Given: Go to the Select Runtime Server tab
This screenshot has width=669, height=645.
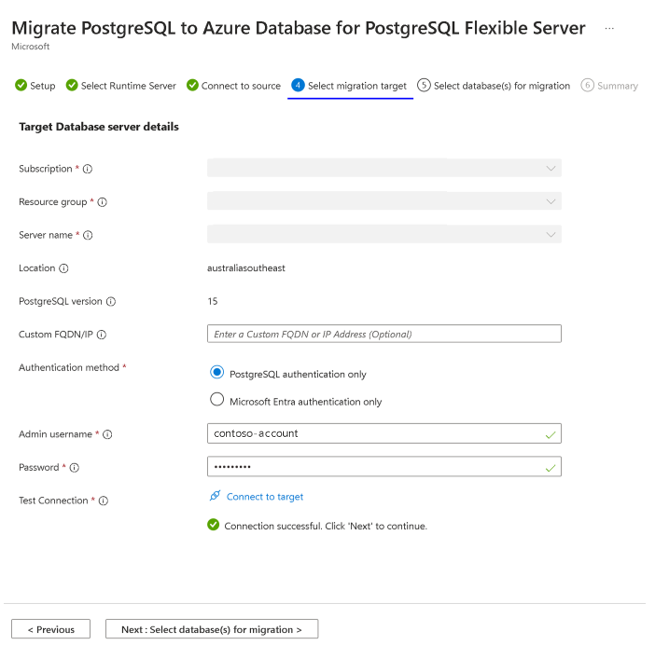Looking at the screenshot, I should click(121, 86).
